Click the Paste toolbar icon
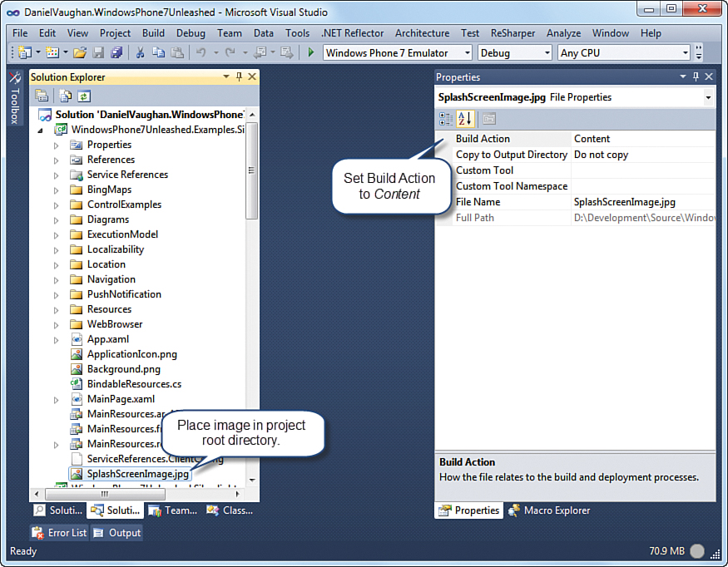Image resolution: width=728 pixels, height=567 pixels. pos(177,52)
